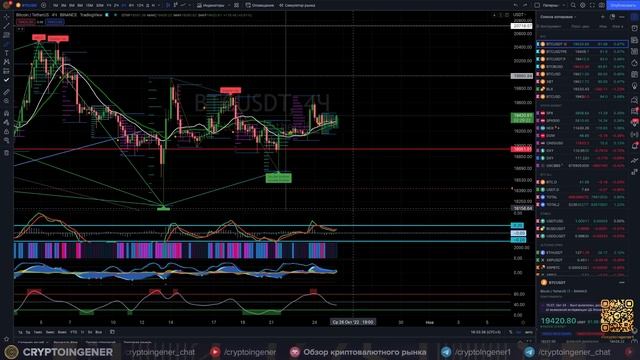Open indicator templates grid icon
640x360 pixels.
pos(237,5)
